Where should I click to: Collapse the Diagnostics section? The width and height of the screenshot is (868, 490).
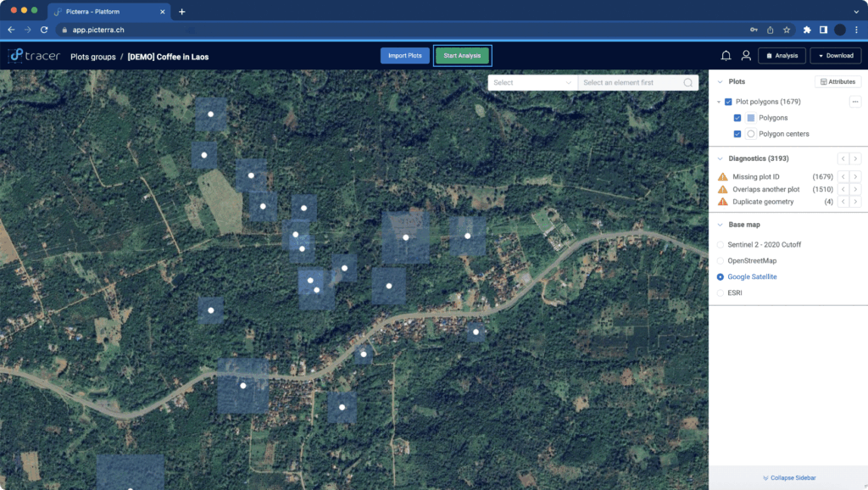[721, 159]
